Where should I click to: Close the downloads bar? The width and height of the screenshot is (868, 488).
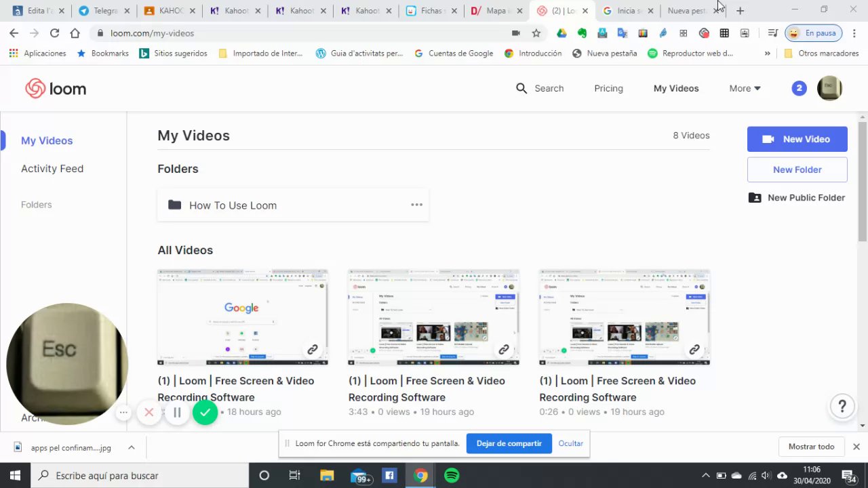pos(856,447)
